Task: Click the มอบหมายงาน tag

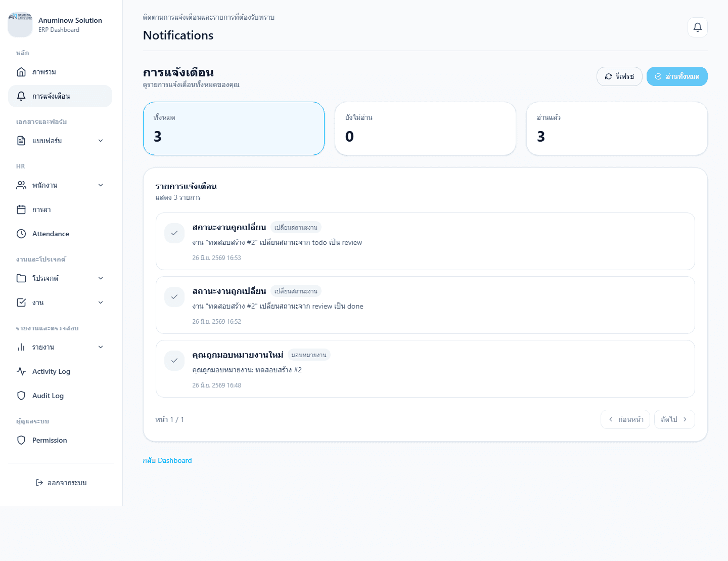Action: tap(309, 355)
